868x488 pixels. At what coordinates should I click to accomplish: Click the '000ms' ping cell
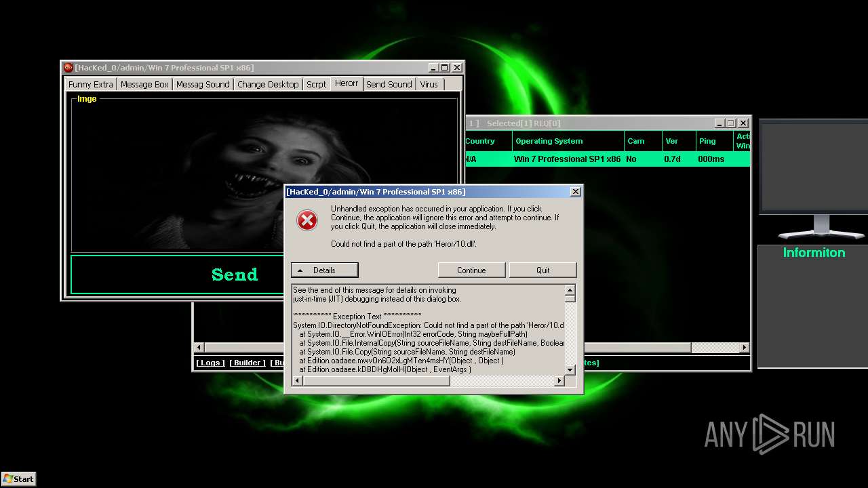tap(711, 159)
